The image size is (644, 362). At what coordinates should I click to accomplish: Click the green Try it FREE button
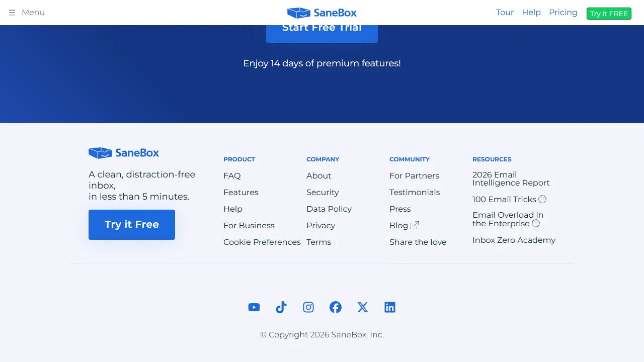click(609, 14)
